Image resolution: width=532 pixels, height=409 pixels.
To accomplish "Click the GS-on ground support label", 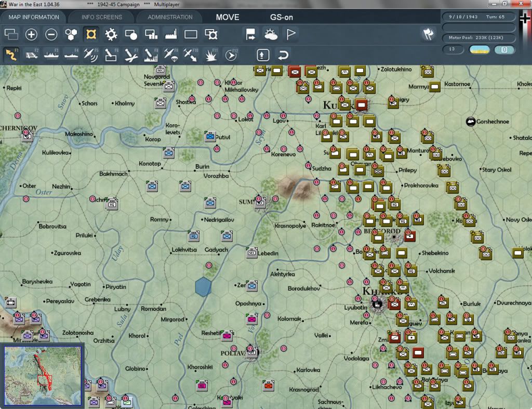I will coord(281,17).
